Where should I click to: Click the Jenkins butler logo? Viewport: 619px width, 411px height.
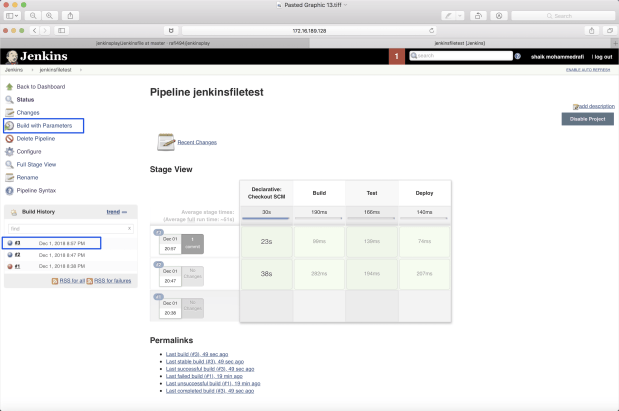click(12, 56)
